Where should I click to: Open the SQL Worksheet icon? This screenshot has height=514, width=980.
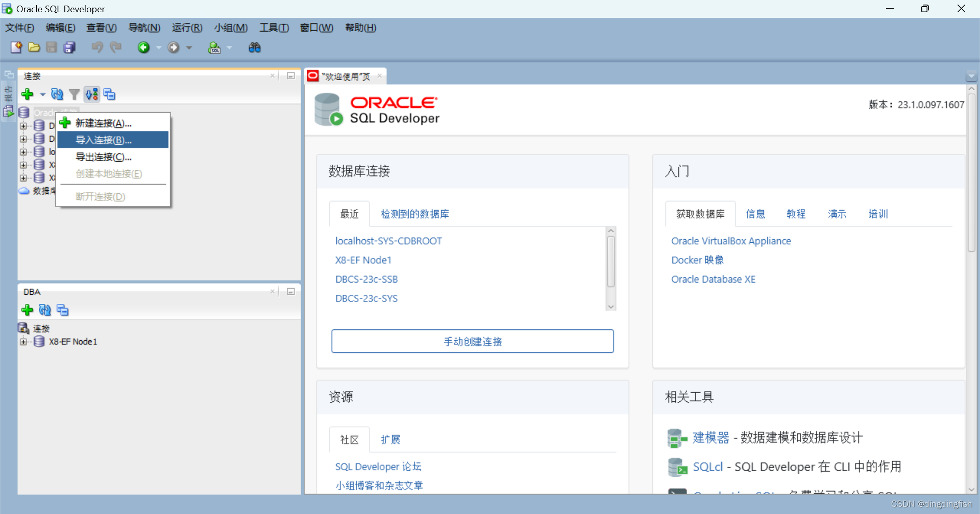[x=214, y=47]
